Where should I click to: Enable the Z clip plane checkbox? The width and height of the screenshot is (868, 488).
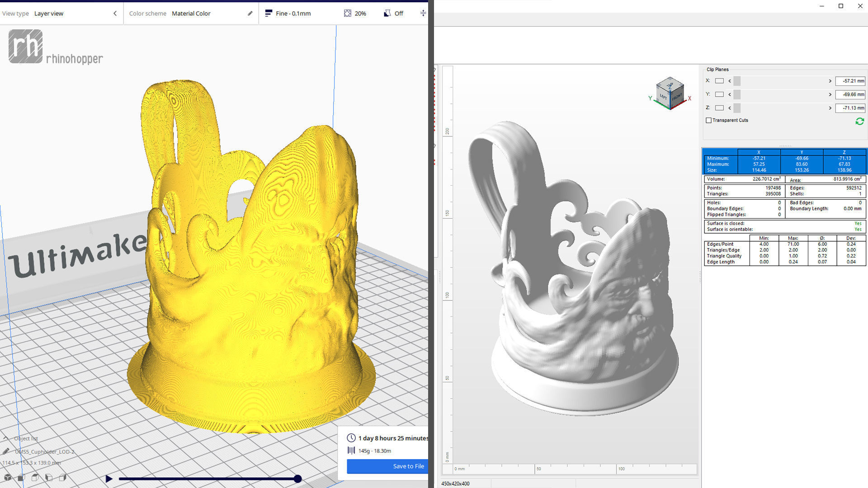point(719,108)
